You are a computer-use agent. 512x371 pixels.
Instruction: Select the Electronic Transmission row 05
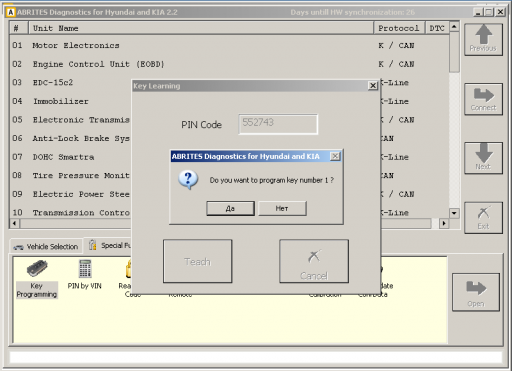coord(71,120)
